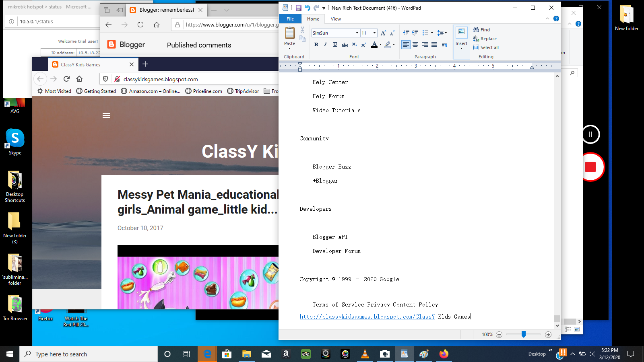Screen dimensions: 644x362
Task: Go back in the Edge Blogger window
Action: point(108,25)
